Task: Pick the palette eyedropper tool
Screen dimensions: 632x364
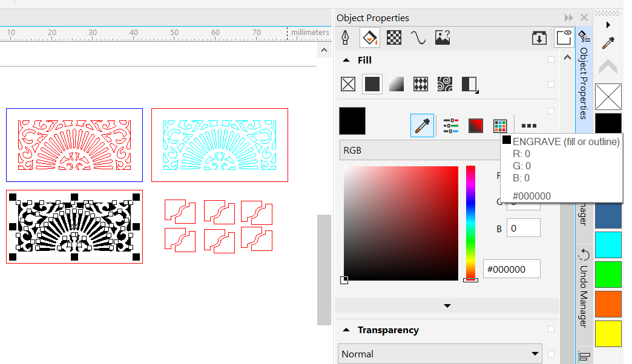Action: [x=608, y=43]
